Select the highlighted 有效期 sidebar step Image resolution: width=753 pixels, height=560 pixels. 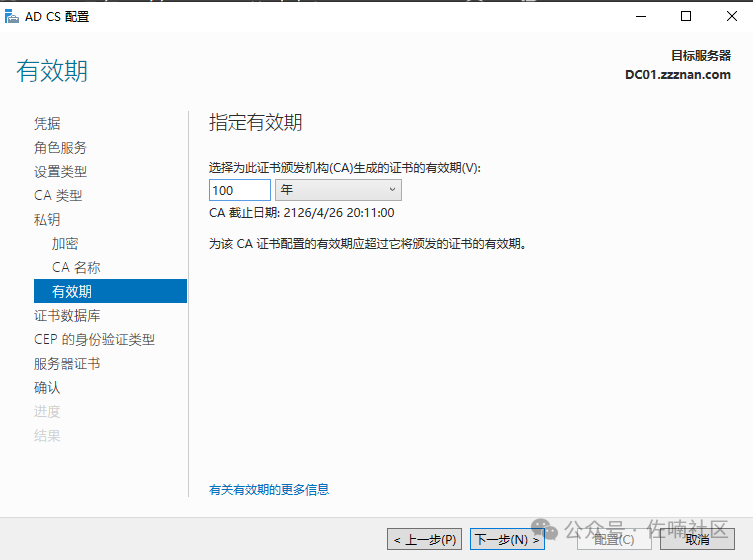point(110,291)
